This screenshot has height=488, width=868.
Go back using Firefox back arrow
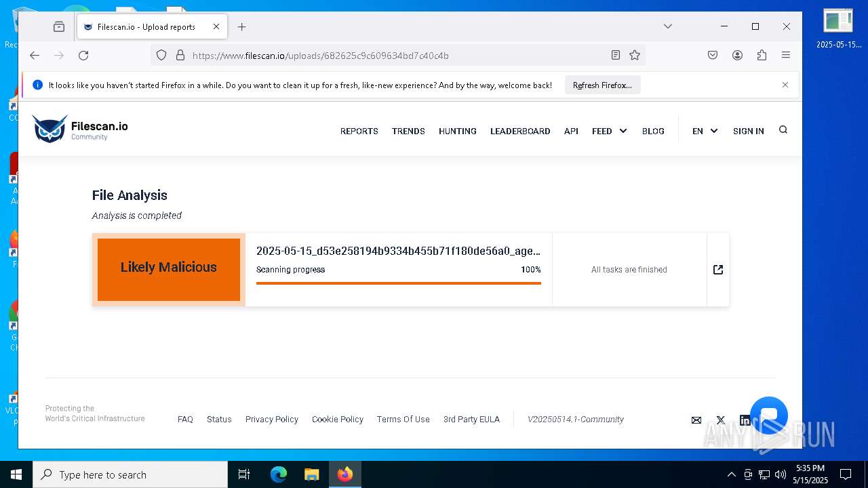coord(35,56)
